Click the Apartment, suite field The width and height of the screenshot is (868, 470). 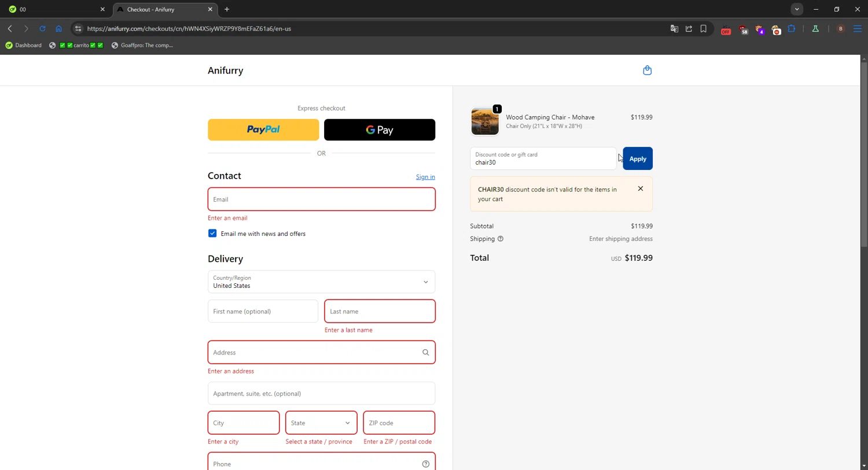click(x=321, y=394)
